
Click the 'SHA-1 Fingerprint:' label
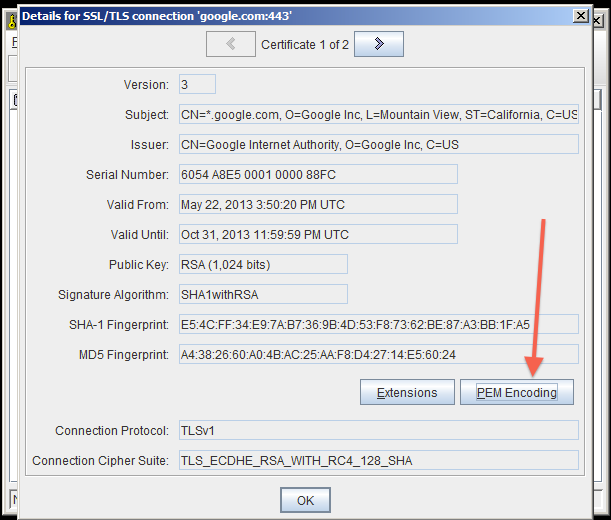(x=119, y=325)
